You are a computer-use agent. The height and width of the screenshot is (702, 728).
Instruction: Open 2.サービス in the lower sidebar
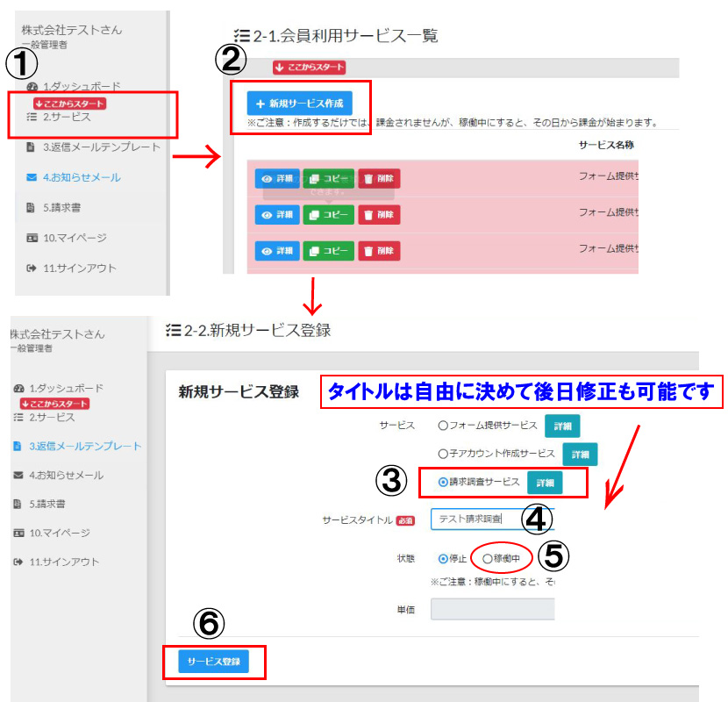click(x=52, y=417)
